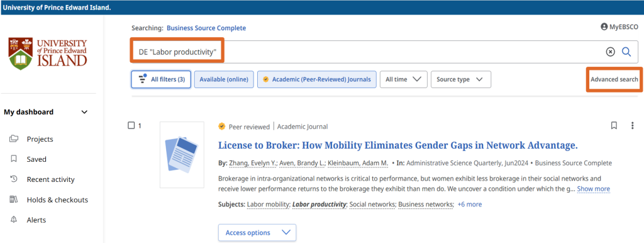Select Recent activity in the dashboard menu
The width and height of the screenshot is (644, 243).
(x=50, y=179)
